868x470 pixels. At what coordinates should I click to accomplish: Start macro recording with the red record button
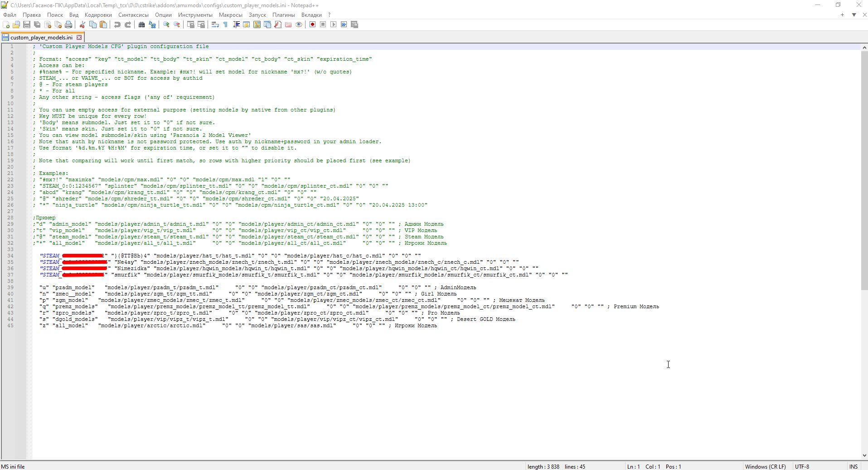(312, 24)
